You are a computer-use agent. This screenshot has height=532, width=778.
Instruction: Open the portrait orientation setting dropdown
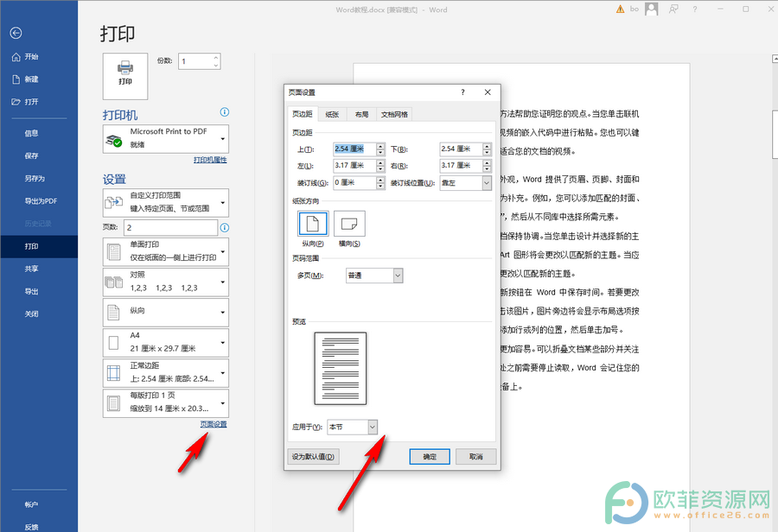[166, 313]
